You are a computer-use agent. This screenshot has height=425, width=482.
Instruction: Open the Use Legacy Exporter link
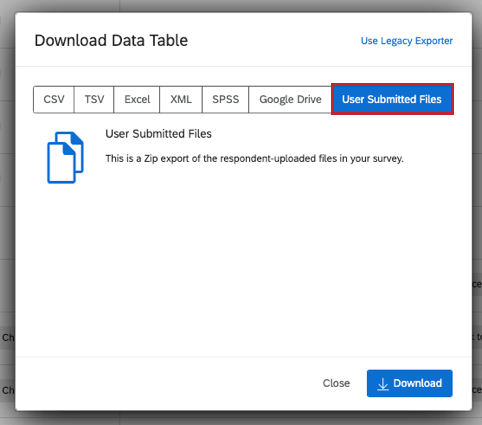tap(407, 41)
